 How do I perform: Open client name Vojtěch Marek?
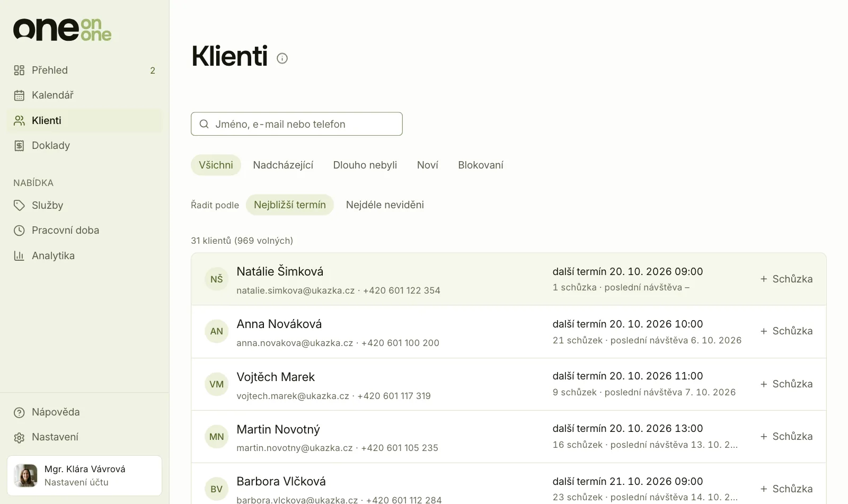[276, 377]
